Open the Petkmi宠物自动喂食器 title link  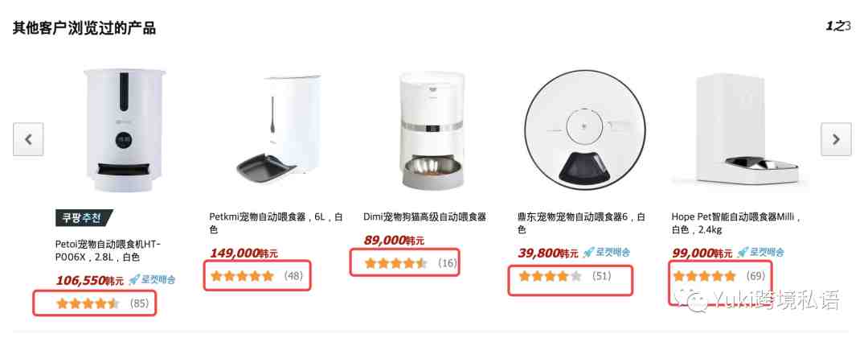276,223
